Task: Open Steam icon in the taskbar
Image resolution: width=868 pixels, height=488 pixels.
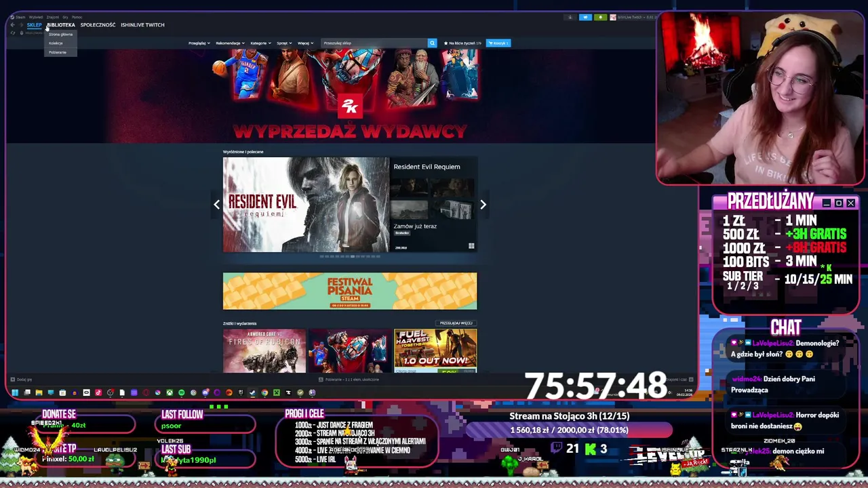Action: pyautogui.click(x=252, y=392)
